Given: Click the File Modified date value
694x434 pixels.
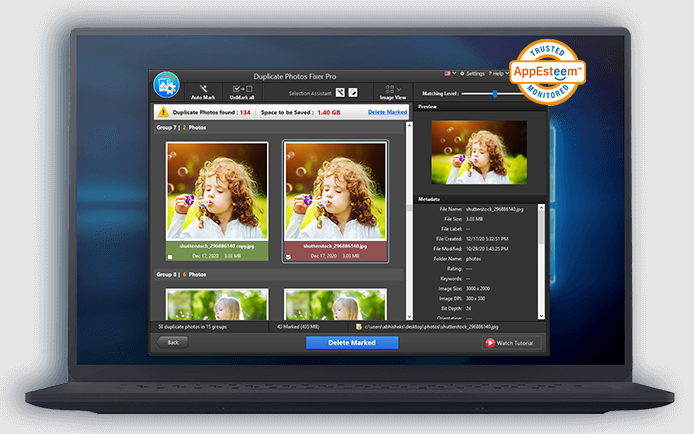Looking at the screenshot, I should (487, 249).
